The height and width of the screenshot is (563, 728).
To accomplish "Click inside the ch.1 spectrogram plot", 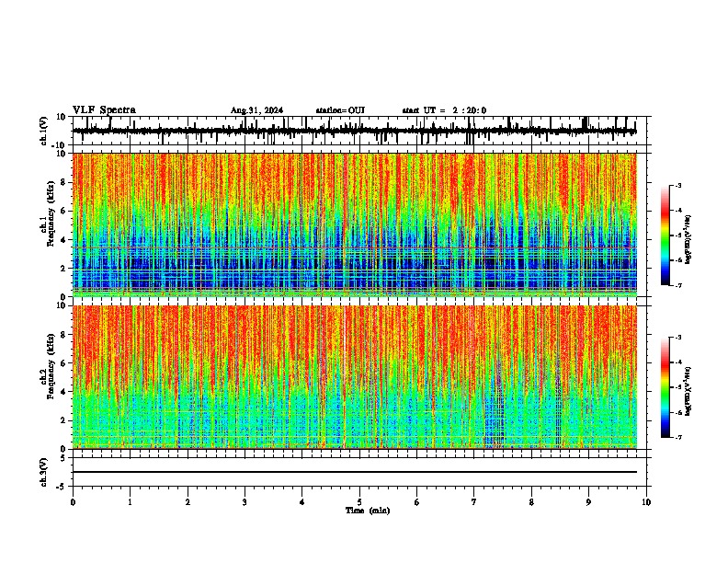I will (x=354, y=224).
